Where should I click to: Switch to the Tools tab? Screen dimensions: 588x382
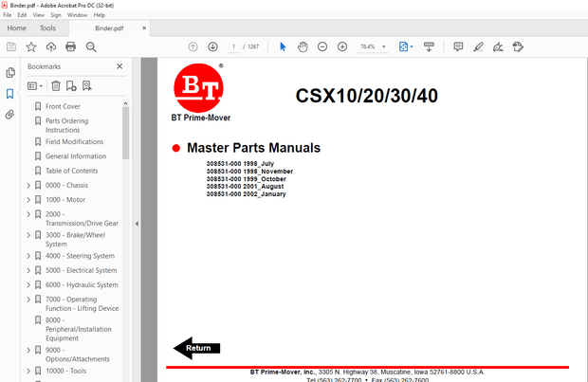pos(47,28)
